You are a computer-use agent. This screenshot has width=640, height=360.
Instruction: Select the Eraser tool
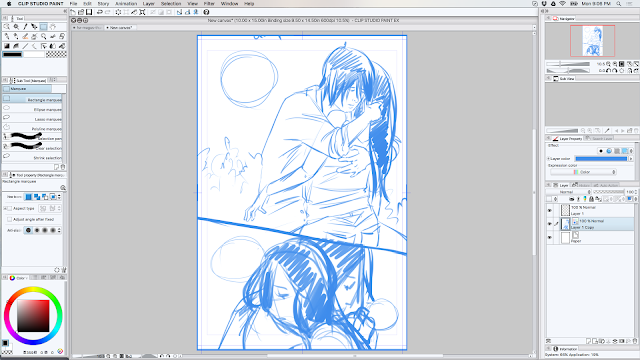tap(62, 36)
